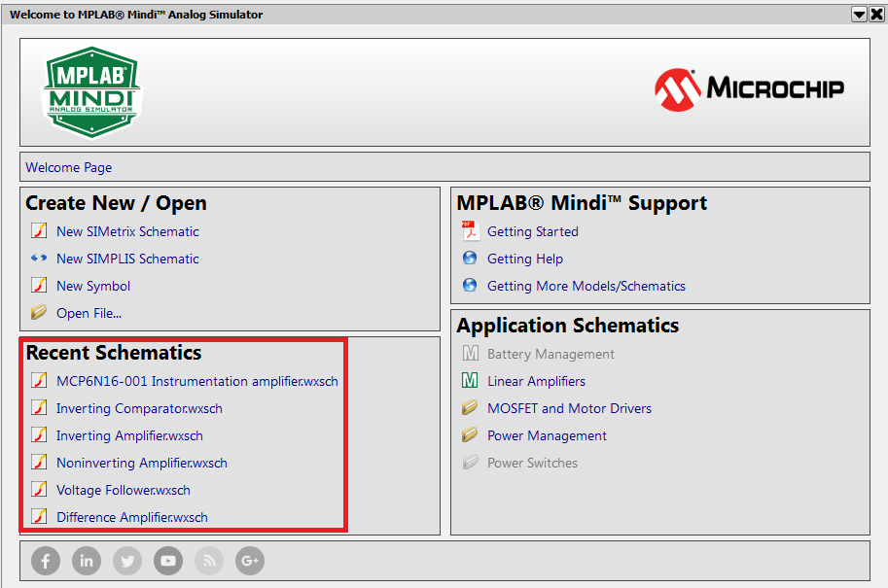Image resolution: width=888 pixels, height=588 pixels.
Task: Click the Microchip logo
Action: [749, 89]
